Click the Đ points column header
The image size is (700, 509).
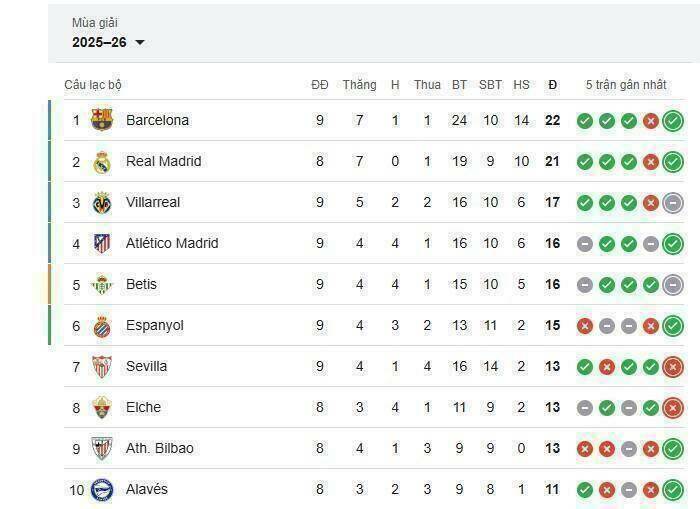552,85
